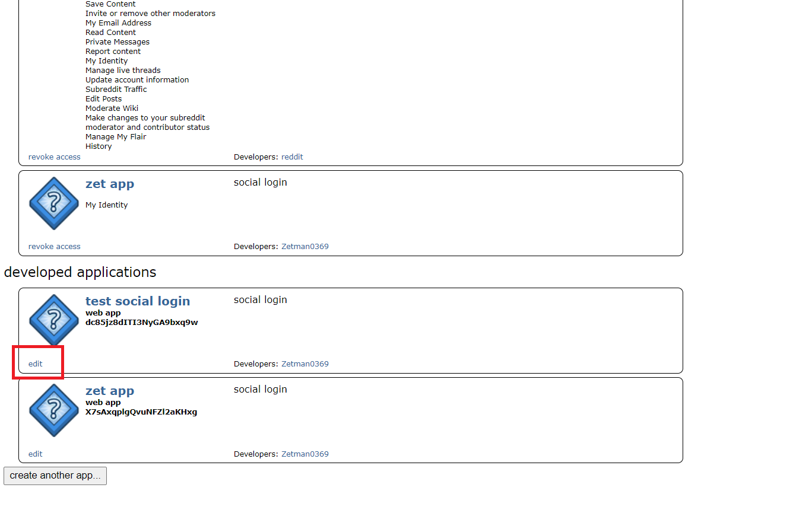This screenshot has height=510, width=812.
Task: Click the test social login app icon
Action: tap(53, 320)
